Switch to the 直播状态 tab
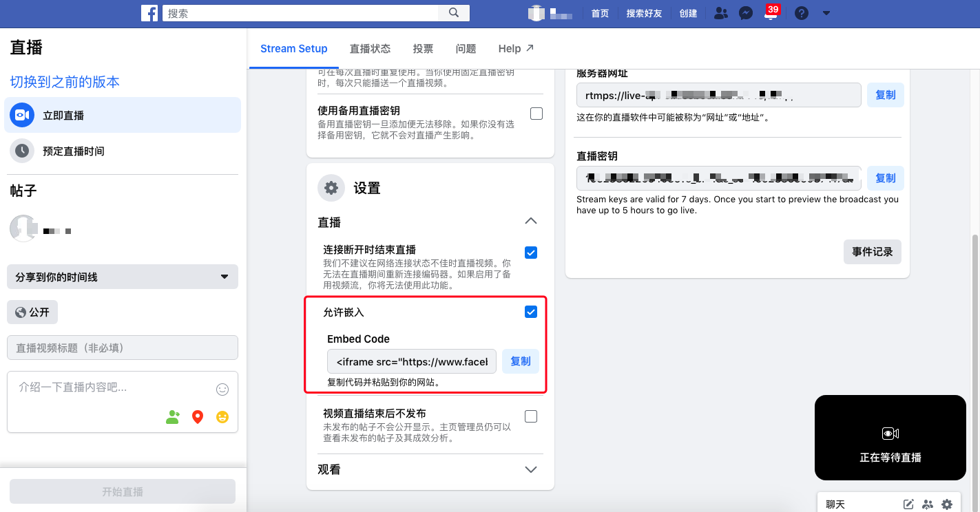The width and height of the screenshot is (980, 512). (370, 48)
